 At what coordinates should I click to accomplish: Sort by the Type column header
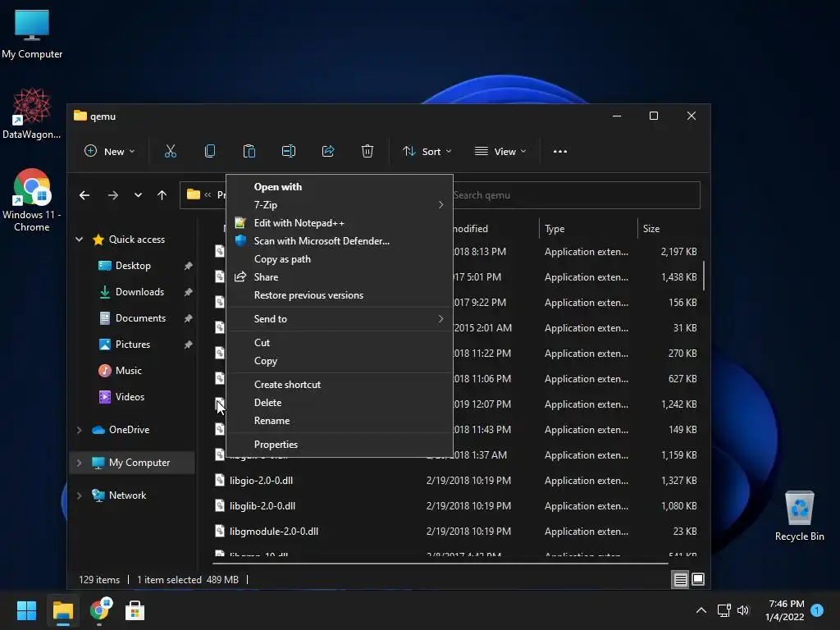coord(587,229)
